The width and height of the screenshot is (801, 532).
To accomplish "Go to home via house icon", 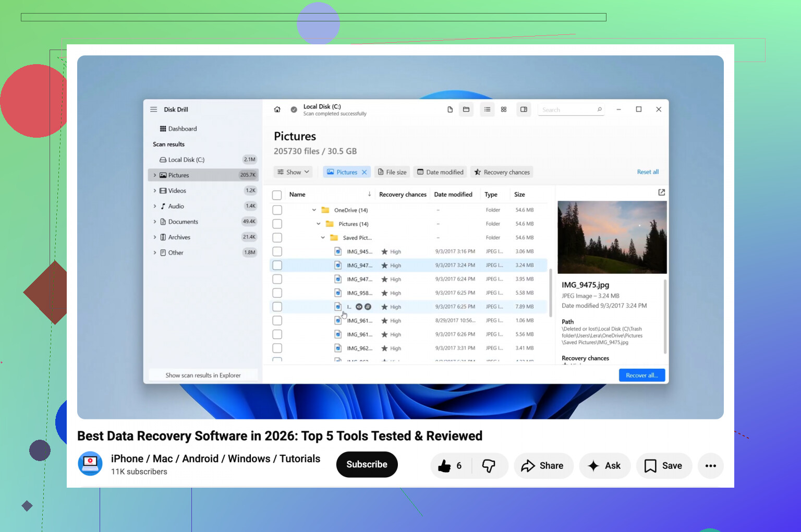I will click(x=277, y=110).
